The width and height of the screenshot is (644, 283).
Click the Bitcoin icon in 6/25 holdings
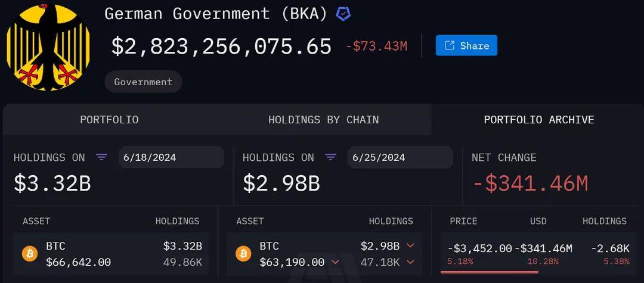pos(243,254)
